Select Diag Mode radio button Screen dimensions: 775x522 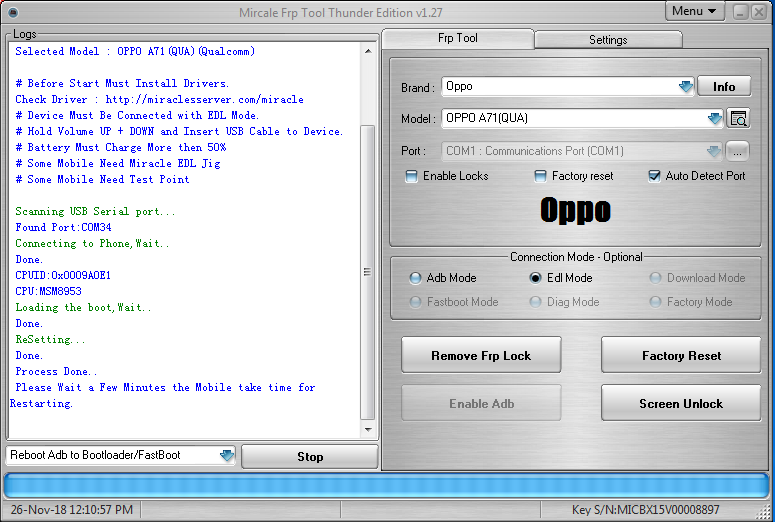coord(535,302)
